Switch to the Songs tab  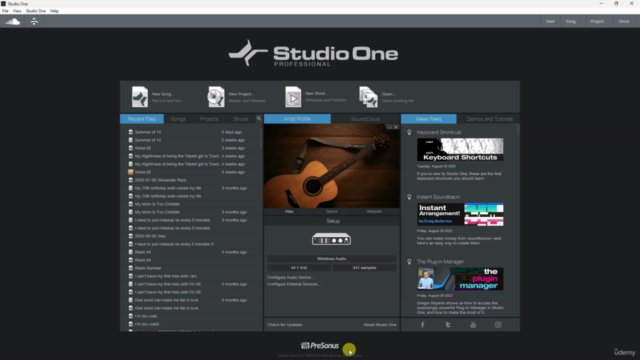pos(178,119)
